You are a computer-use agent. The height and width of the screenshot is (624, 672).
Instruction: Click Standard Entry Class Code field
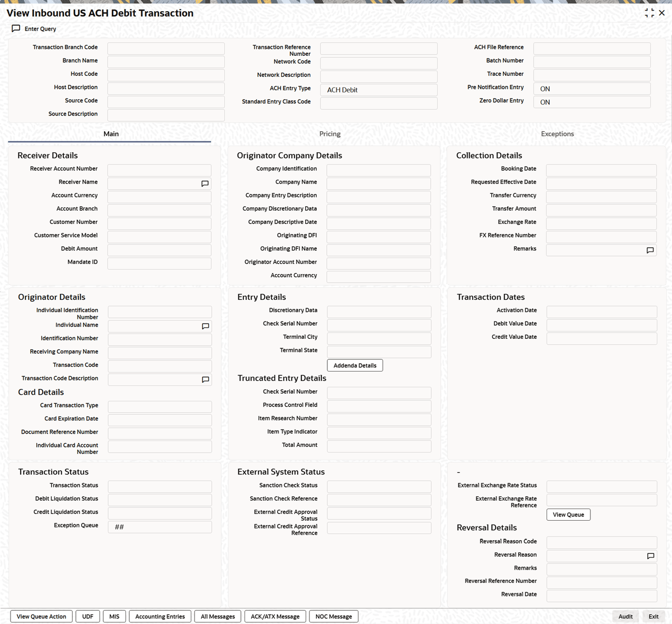(379, 103)
